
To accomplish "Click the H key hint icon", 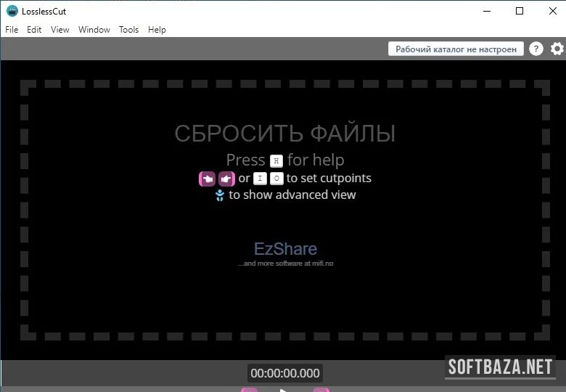I will pyautogui.click(x=276, y=161).
